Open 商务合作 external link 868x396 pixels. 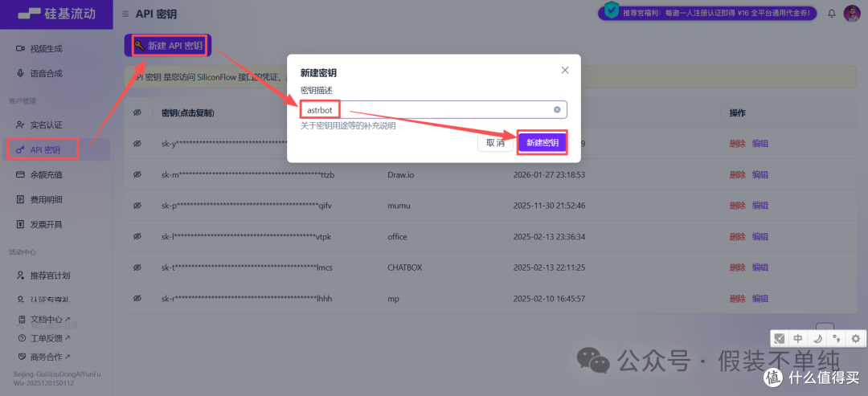point(44,357)
